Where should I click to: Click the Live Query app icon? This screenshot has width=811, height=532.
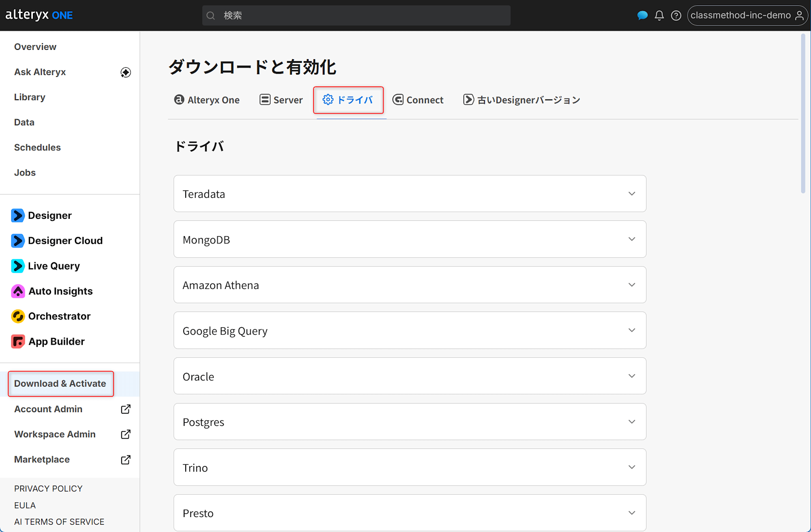pos(18,266)
